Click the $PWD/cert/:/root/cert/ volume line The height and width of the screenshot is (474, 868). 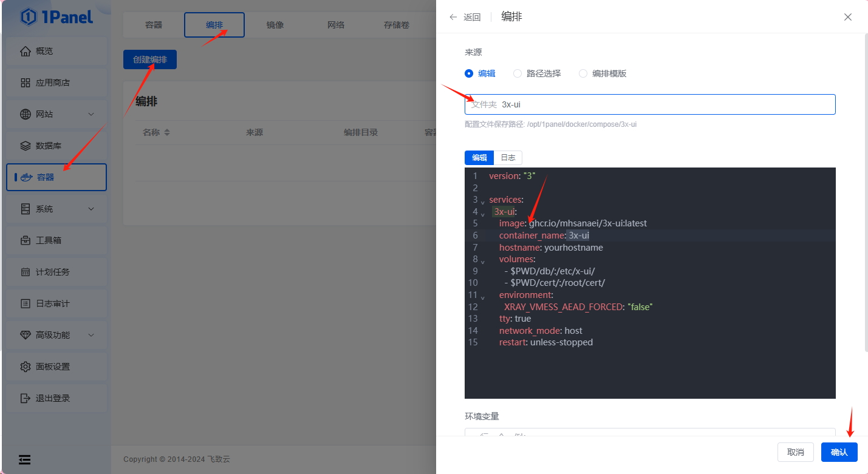[555, 283]
